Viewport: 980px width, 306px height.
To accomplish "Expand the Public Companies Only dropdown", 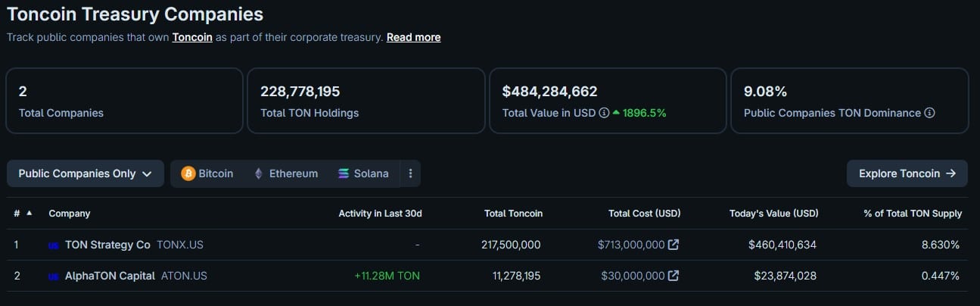I will [x=86, y=173].
